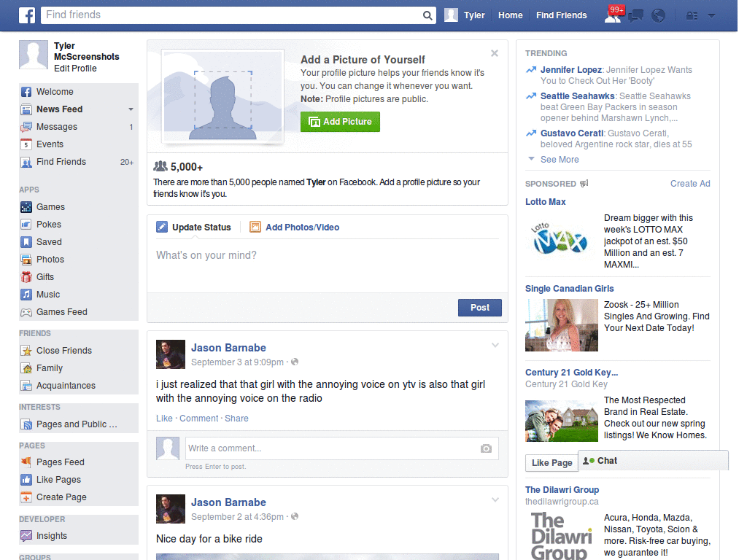Click in the Find friends search field
747x560 pixels.
point(233,15)
